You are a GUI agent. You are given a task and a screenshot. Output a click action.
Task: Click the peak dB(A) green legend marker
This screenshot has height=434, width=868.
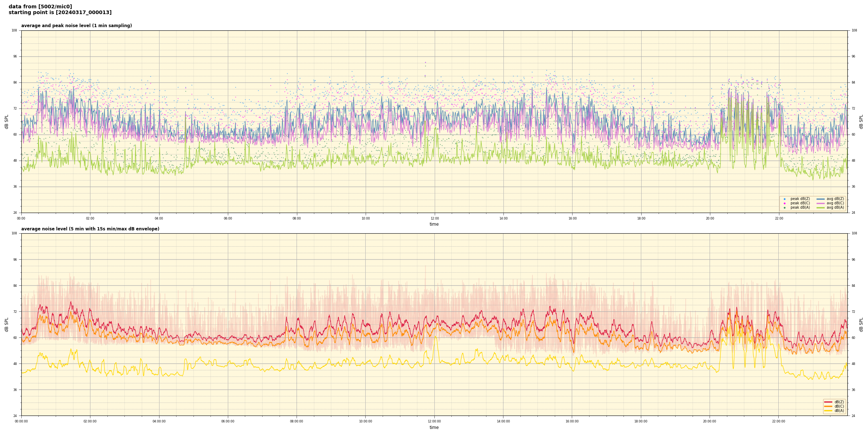(x=784, y=208)
